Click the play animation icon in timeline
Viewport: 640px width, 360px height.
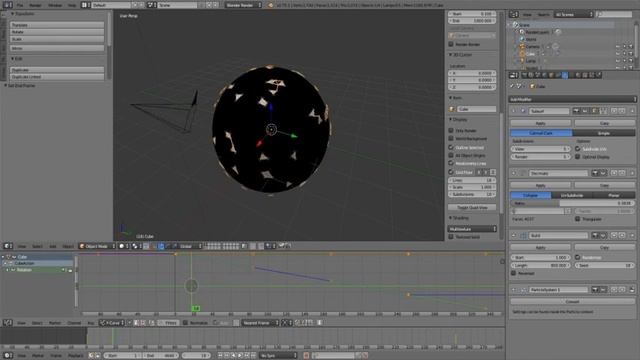click(240, 356)
